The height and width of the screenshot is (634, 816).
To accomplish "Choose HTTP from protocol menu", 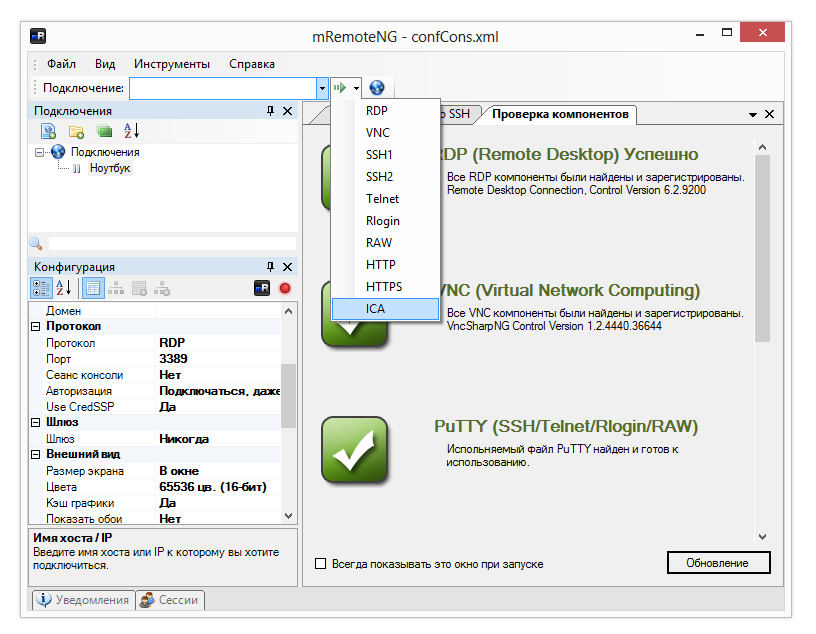I will click(x=385, y=264).
